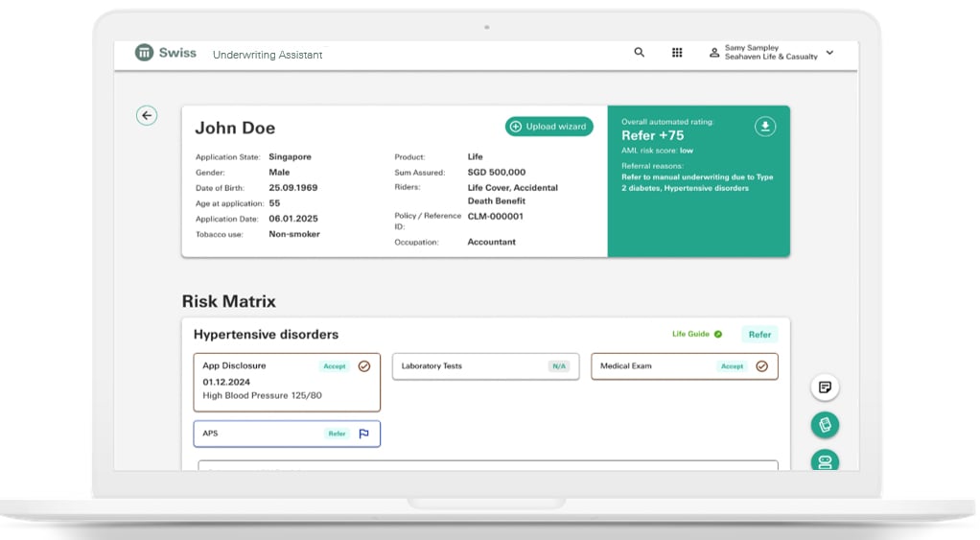Click the N/A tag on Laboratory Tests
The height and width of the screenshot is (540, 980).
pos(559,366)
